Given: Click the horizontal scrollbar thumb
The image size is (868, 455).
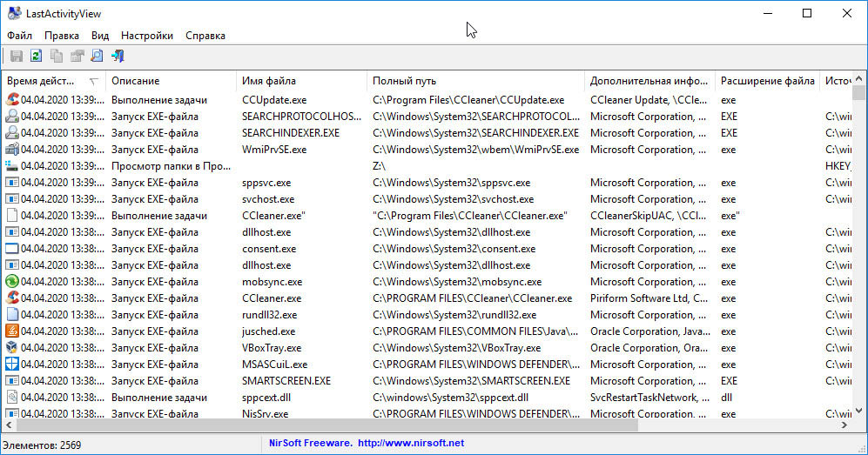Looking at the screenshot, I should pyautogui.click(x=327, y=425).
